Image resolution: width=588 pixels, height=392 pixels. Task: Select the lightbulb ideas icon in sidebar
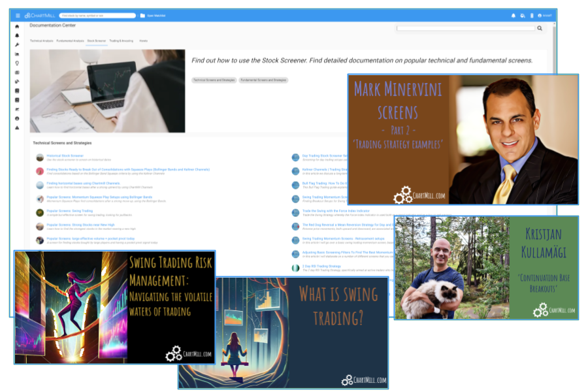tap(17, 63)
